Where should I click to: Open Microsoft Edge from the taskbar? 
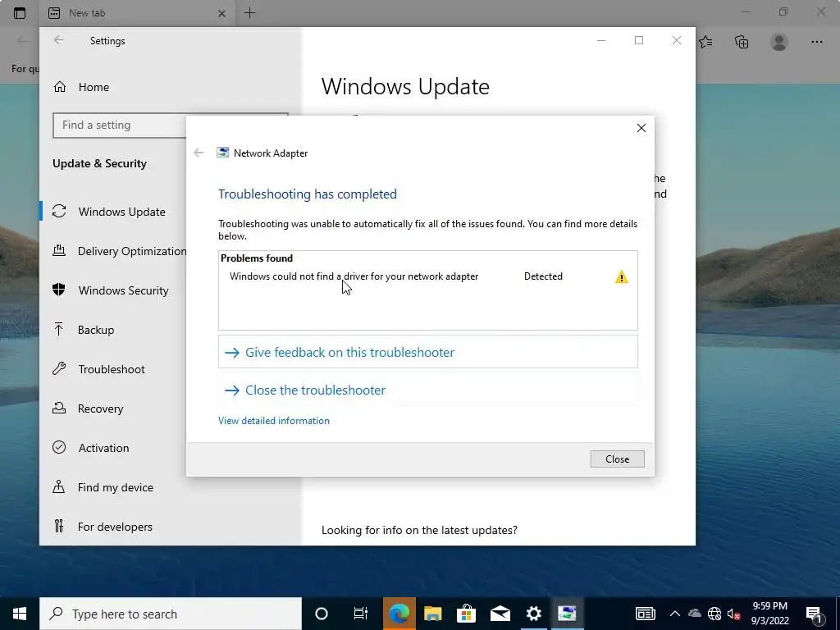pyautogui.click(x=399, y=614)
